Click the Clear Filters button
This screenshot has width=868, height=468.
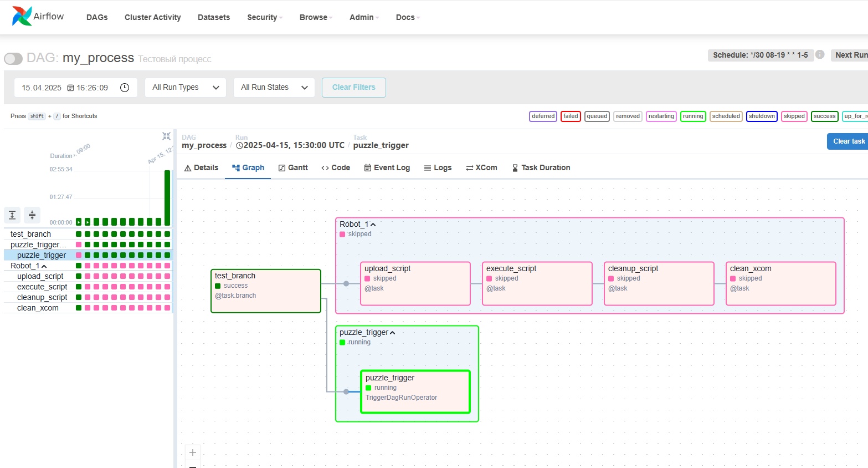tap(354, 88)
